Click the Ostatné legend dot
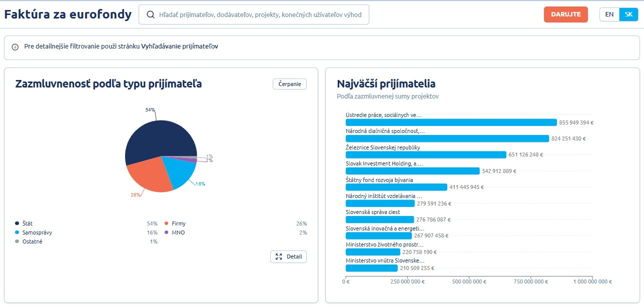The image size is (644, 308). (17, 241)
